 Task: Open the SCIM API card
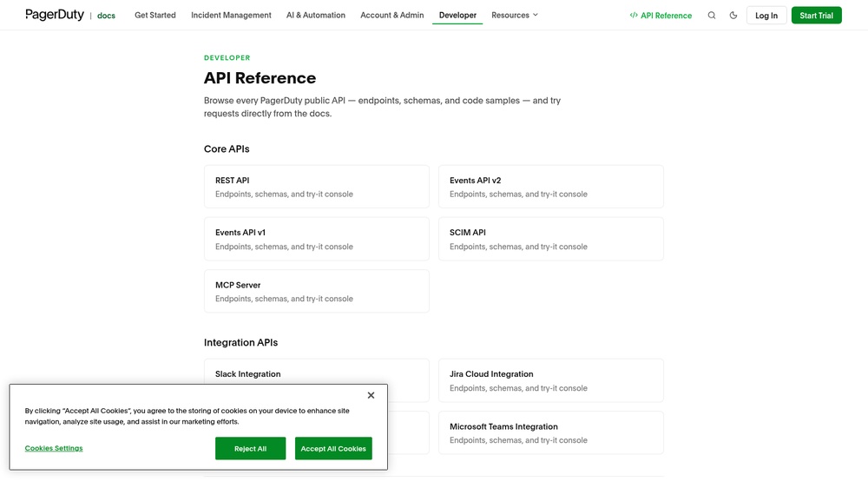(551, 239)
